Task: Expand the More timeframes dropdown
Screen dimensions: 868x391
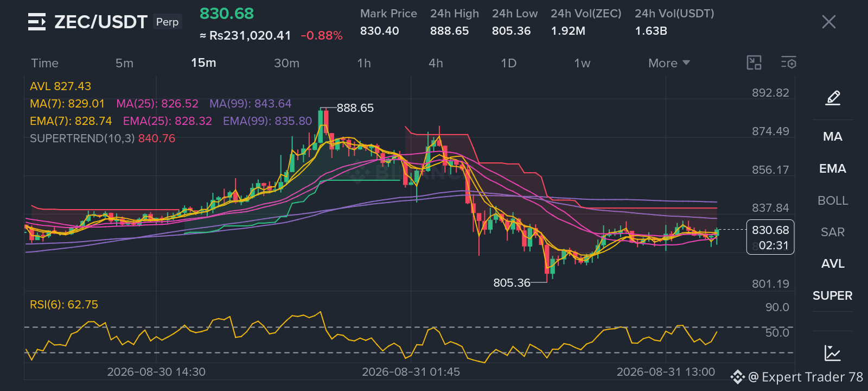Action: tap(669, 63)
